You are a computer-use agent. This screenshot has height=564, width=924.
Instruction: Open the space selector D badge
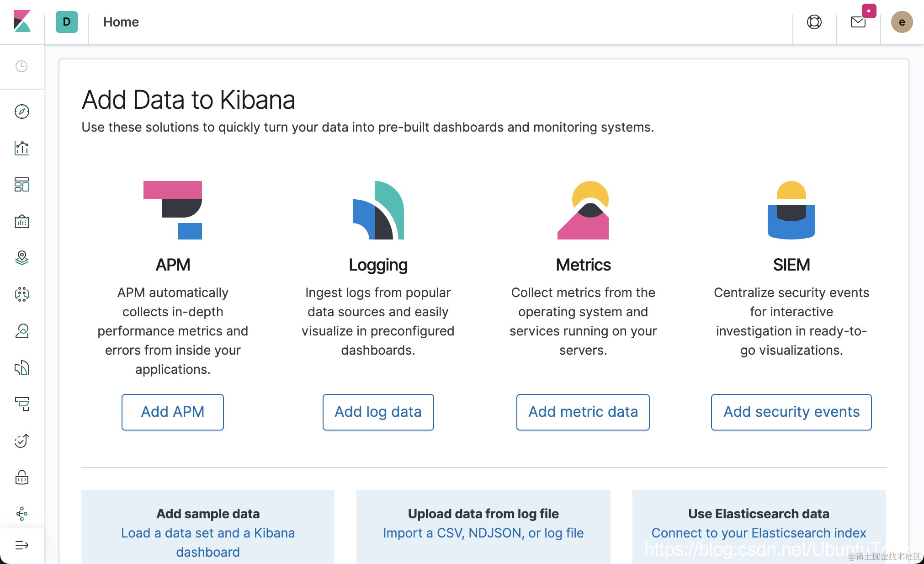pyautogui.click(x=67, y=22)
